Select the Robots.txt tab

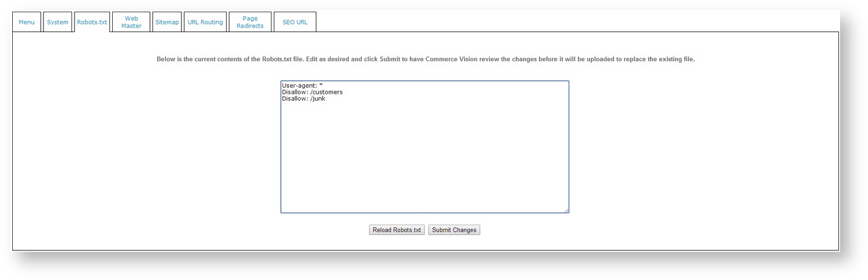(92, 22)
